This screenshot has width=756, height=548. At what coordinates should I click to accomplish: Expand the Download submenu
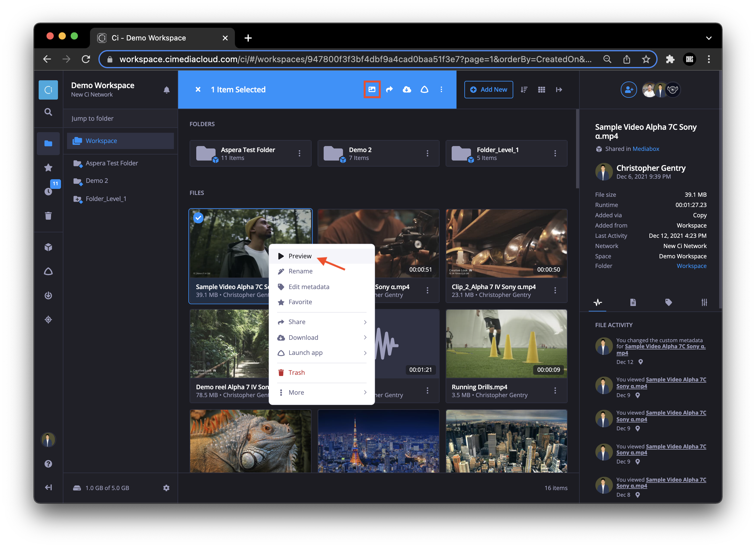click(322, 337)
